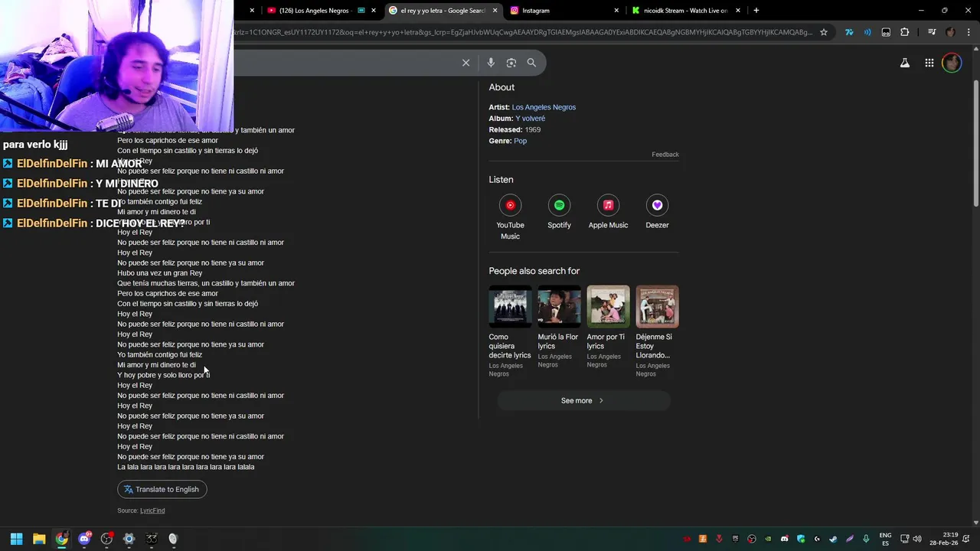Screen dimensions: 980x551
Task: Listen on Spotify
Action: pos(559,212)
